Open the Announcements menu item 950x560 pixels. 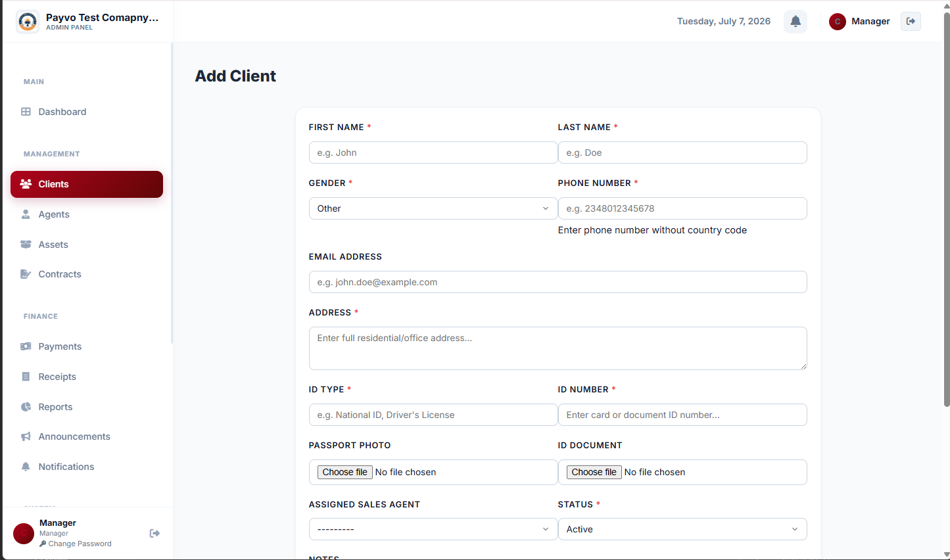(x=87, y=436)
